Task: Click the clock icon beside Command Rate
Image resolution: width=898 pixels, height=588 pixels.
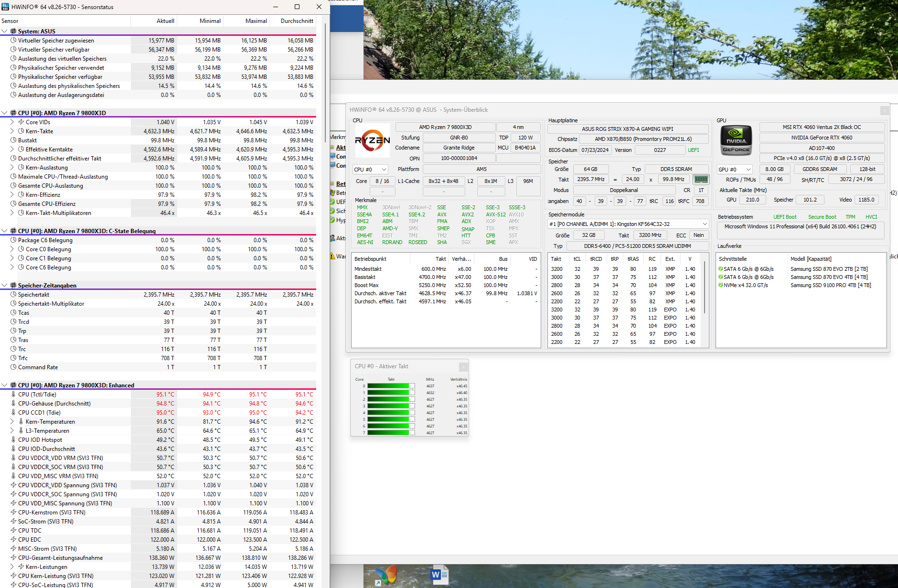Action: (x=14, y=367)
